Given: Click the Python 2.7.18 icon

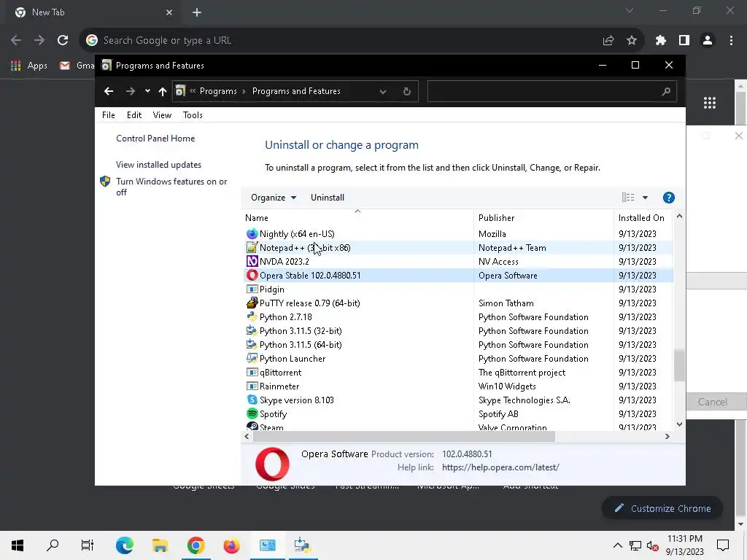Looking at the screenshot, I should pyautogui.click(x=252, y=316).
